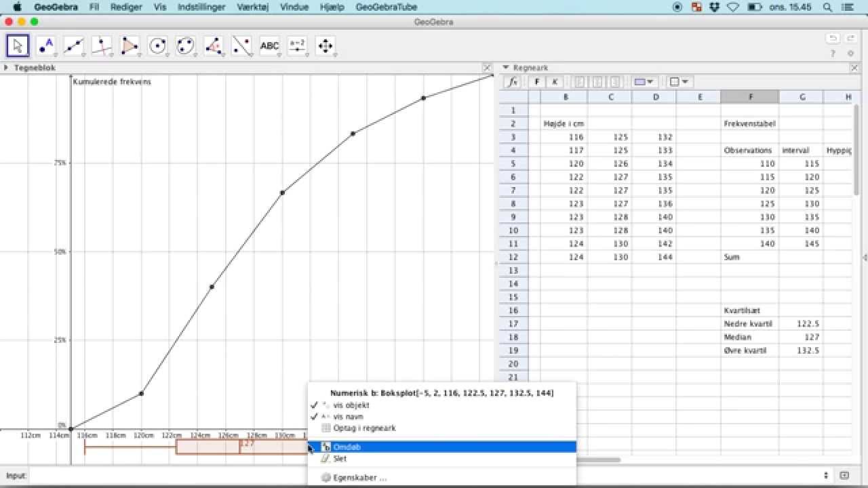Select the 'Øvre kvartil' value 132.5 cell

click(802, 351)
